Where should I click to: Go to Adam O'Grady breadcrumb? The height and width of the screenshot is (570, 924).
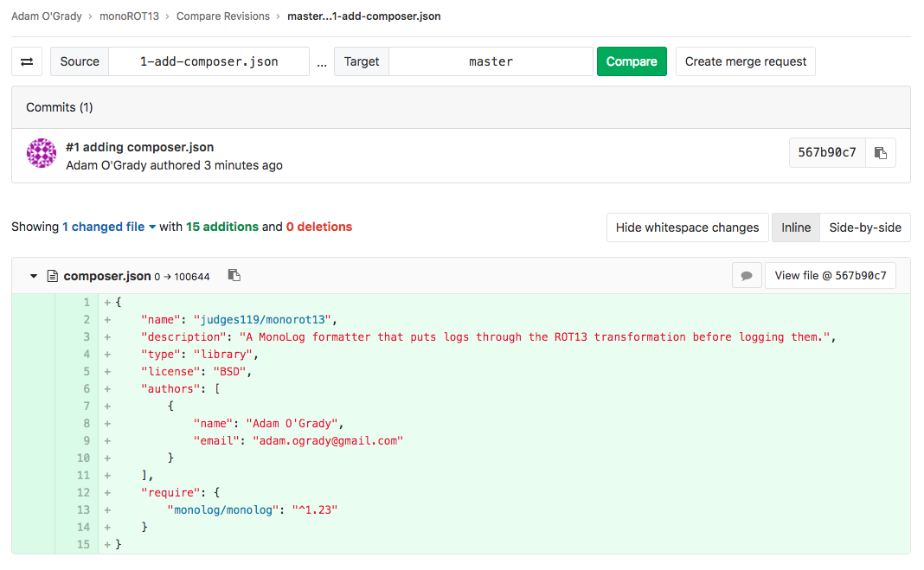[x=47, y=16]
